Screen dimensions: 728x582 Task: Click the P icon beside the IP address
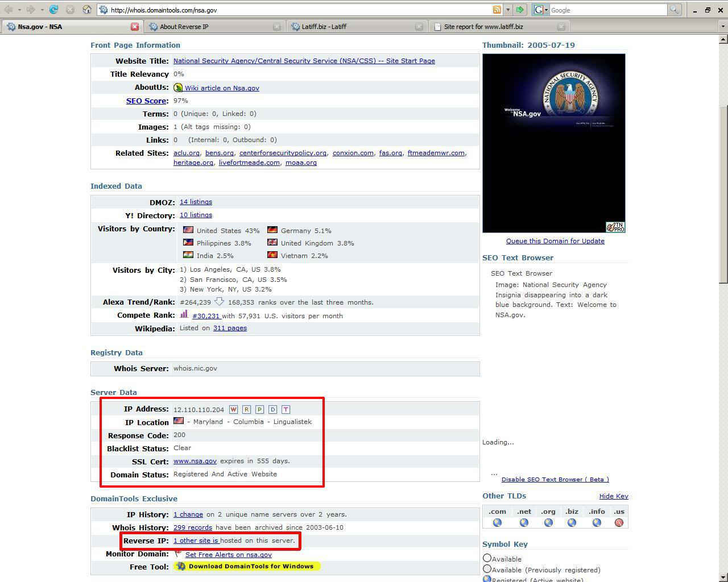tap(259, 409)
